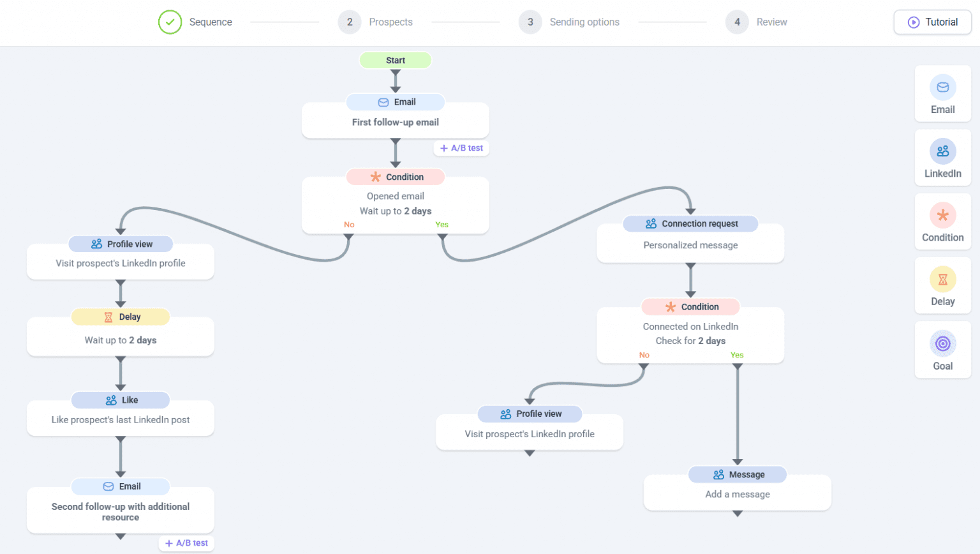Screen dimensions: 980x554
Task: Click Yes label under Connected on LinkedIn
Action: point(737,355)
